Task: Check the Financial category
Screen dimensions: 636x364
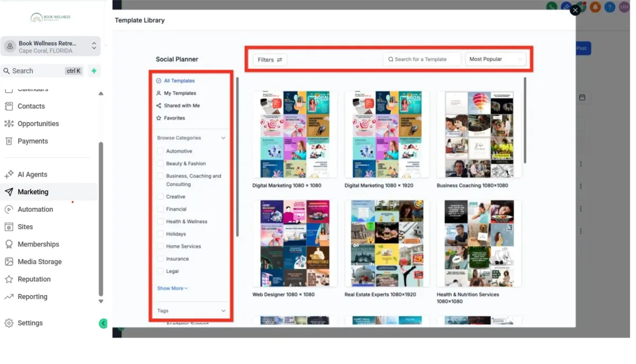Action: coord(161,209)
